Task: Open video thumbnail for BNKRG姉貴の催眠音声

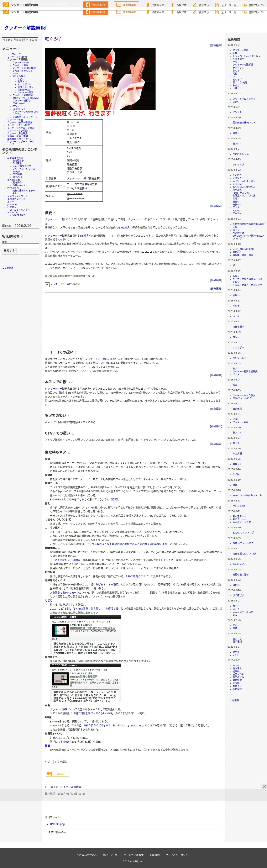Action: pos(60,679)
